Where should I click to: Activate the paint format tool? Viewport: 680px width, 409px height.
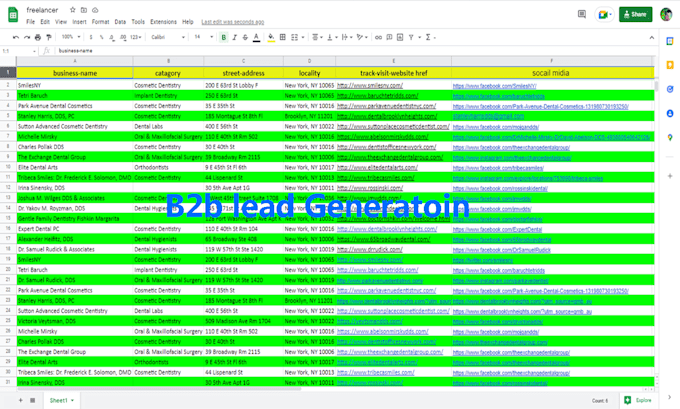click(49, 37)
